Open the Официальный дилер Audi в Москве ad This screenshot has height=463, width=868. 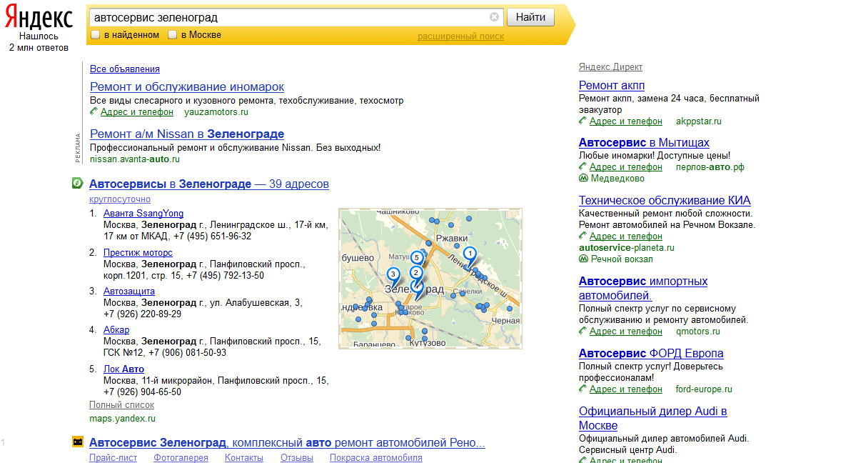coord(653,418)
